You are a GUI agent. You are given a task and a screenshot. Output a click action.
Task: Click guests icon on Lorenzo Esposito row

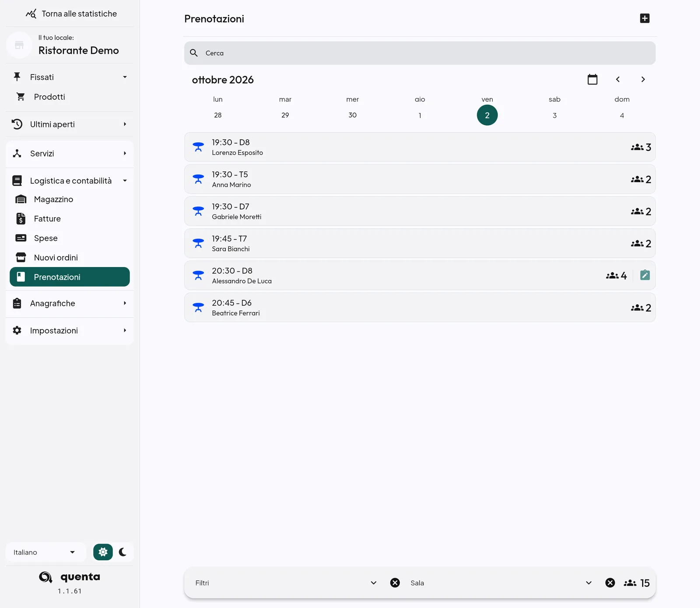637,147
